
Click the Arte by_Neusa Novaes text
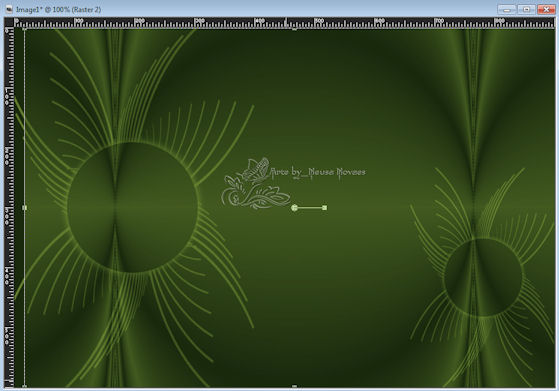click(318, 173)
